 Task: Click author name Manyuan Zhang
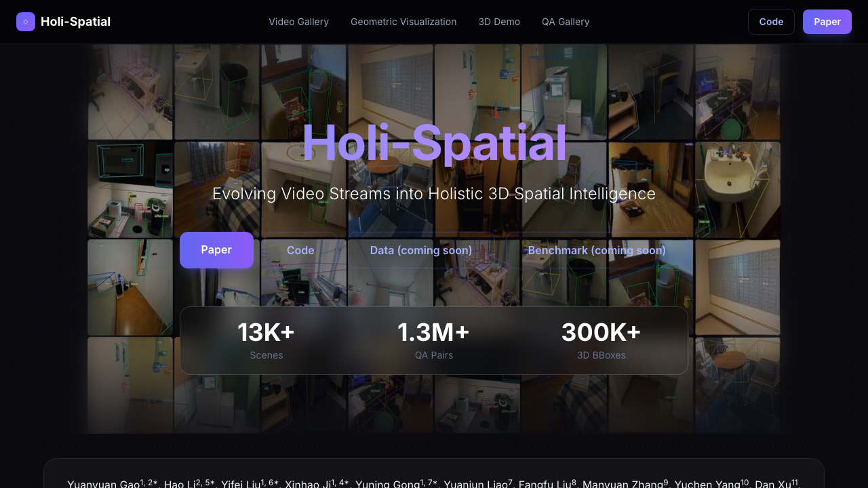click(x=623, y=484)
